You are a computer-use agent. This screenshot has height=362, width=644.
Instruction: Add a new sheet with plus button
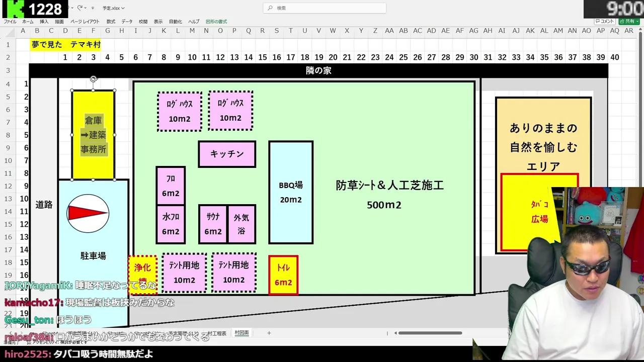point(269,333)
